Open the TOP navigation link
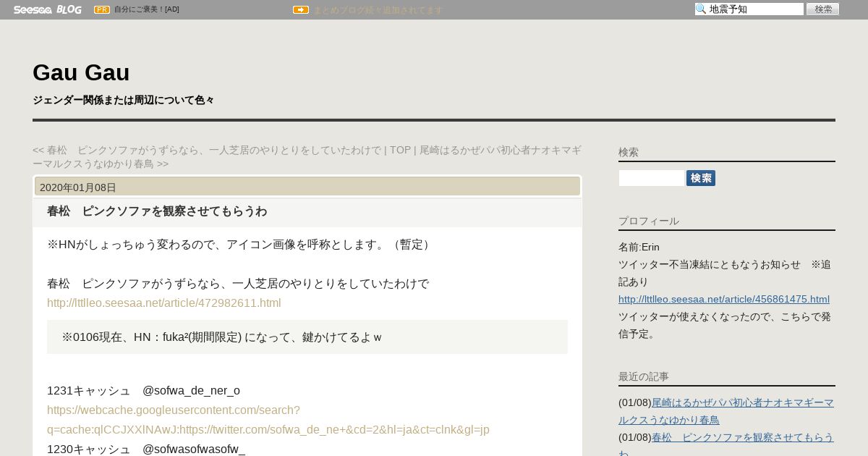The height and width of the screenshot is (456, 868). pos(400,150)
